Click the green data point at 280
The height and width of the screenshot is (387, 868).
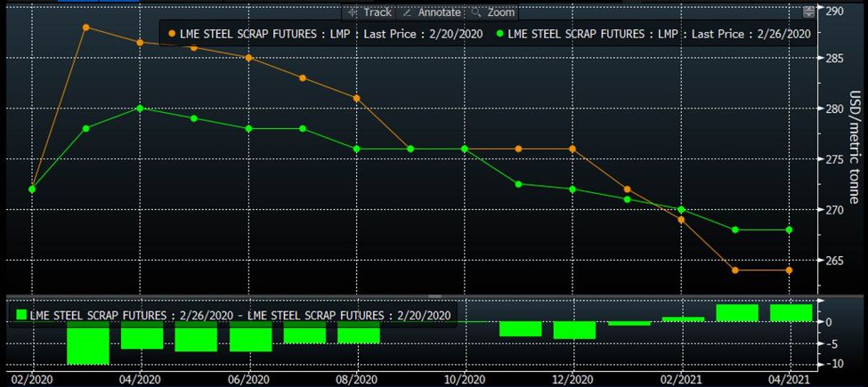pyautogui.click(x=140, y=109)
